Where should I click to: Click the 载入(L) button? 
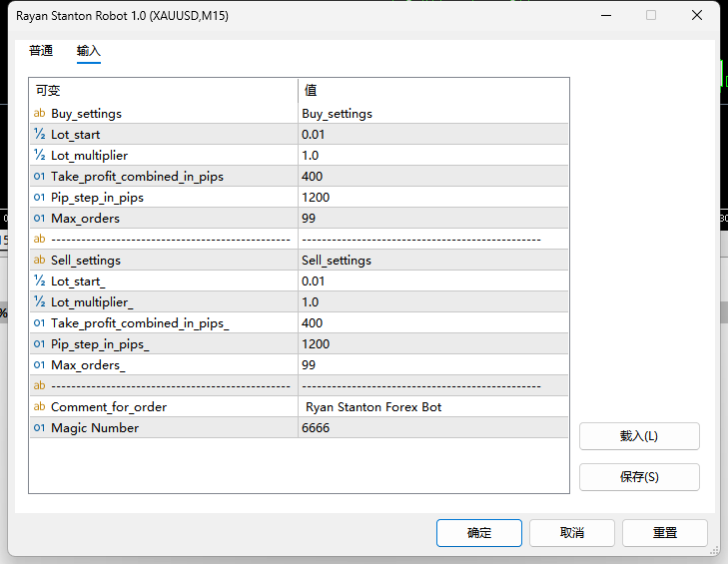tap(639, 436)
